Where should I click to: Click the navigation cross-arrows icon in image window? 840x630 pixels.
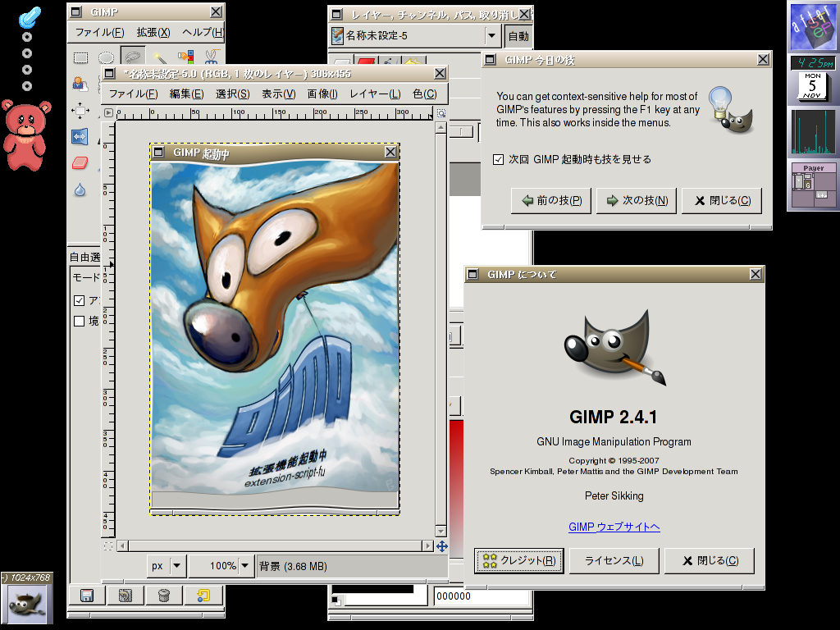click(442, 546)
